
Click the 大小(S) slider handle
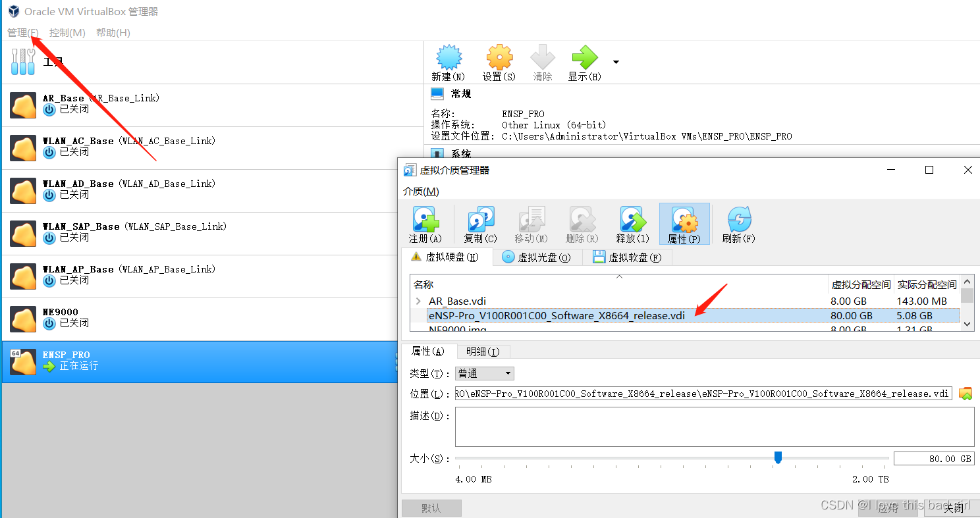click(x=778, y=457)
